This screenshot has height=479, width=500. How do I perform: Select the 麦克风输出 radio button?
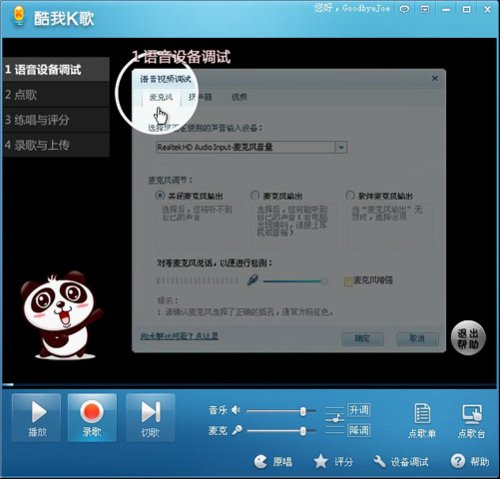pyautogui.click(x=255, y=195)
